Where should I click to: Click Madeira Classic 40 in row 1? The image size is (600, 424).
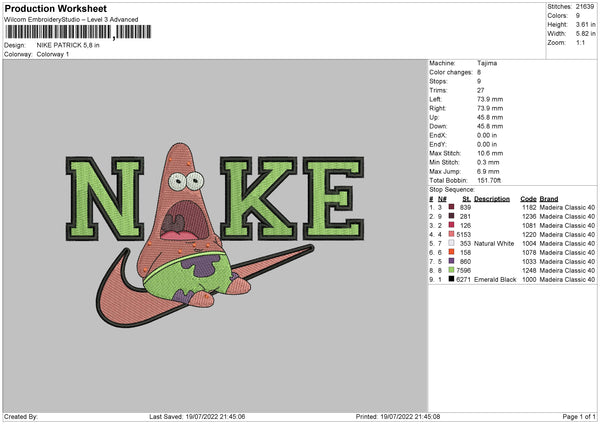click(567, 207)
